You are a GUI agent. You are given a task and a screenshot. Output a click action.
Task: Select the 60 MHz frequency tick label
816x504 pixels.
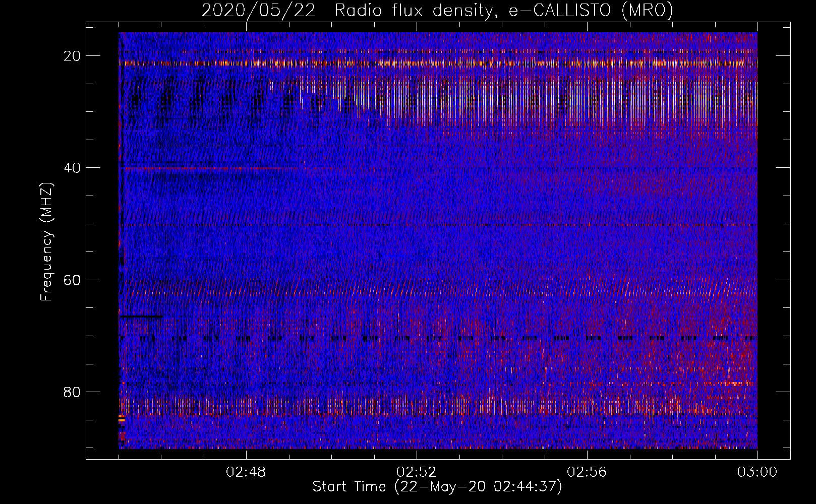click(x=72, y=280)
